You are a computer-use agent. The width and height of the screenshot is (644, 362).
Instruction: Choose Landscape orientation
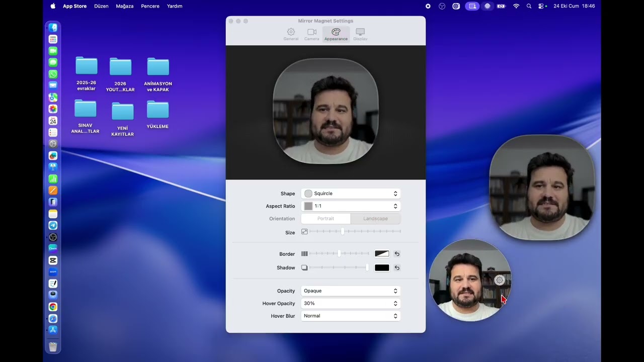point(375,219)
